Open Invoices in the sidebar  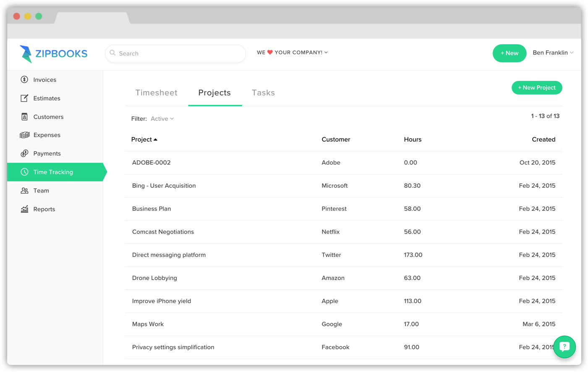[x=55, y=79]
